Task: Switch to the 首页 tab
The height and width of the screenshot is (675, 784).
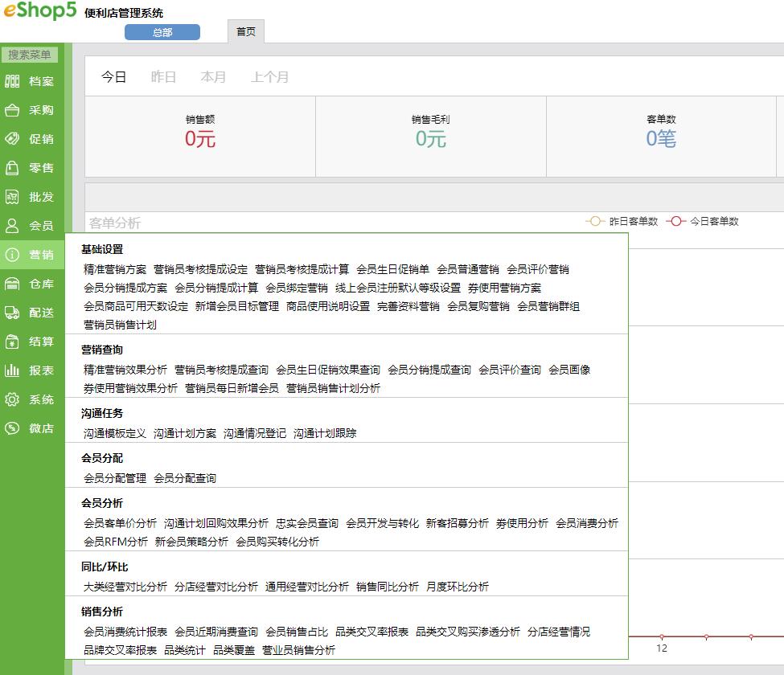Action: tap(245, 31)
